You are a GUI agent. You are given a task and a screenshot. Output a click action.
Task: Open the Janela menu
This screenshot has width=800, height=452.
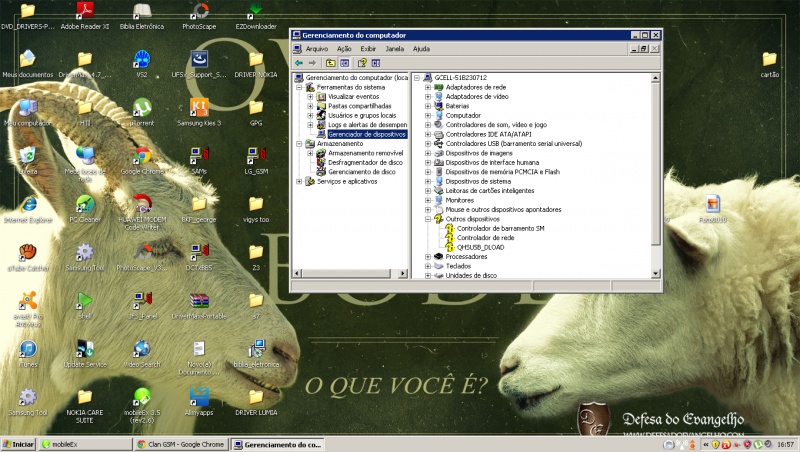coord(394,49)
